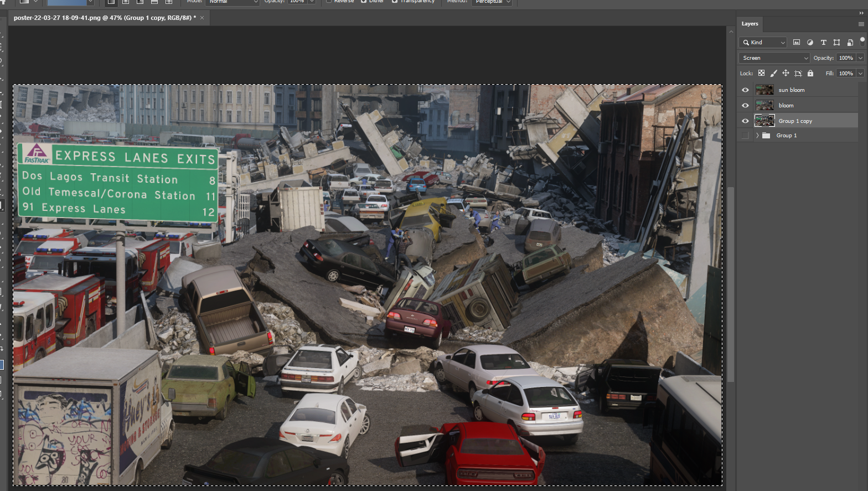Uncheck the Transparency checkbox
868x491 pixels.
pos(395,1)
